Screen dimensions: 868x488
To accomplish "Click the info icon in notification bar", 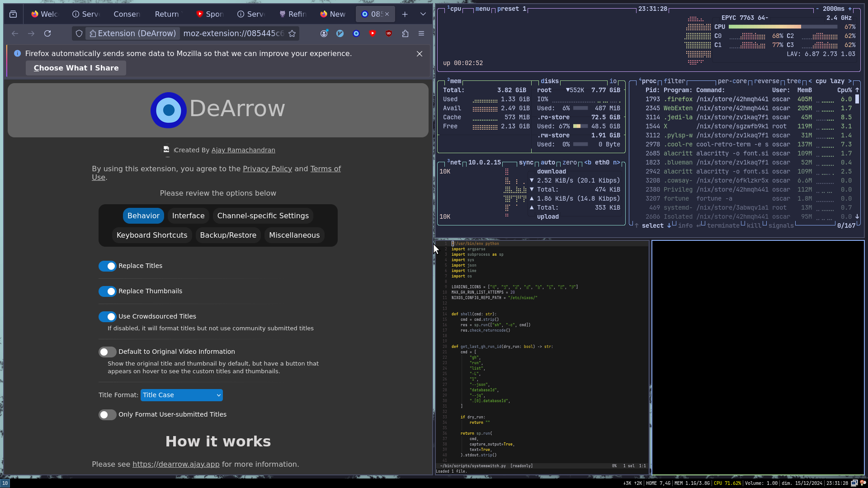I will [17, 53].
